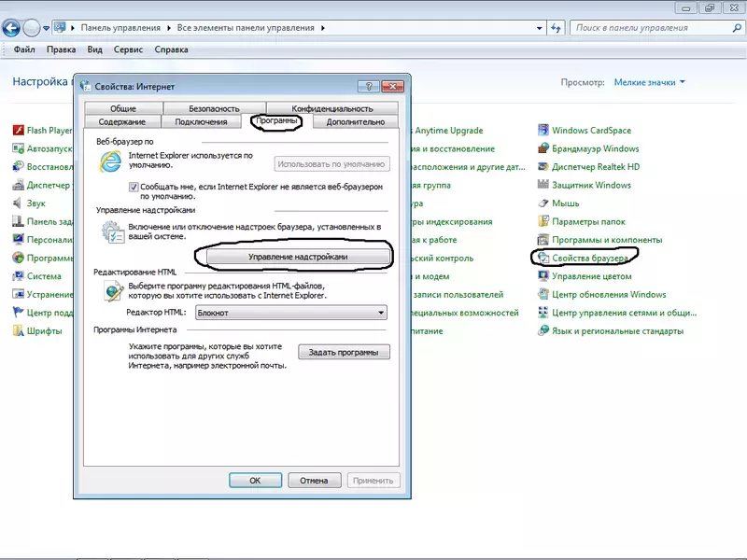Open the recent pages arrow beside Forward
This screenshot has height=560, width=747.
tap(46, 28)
